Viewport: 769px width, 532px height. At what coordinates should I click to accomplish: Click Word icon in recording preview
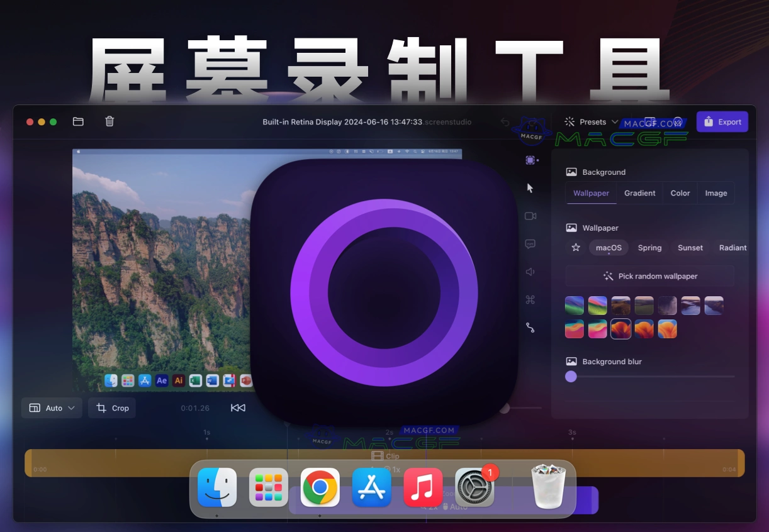pos(212,380)
